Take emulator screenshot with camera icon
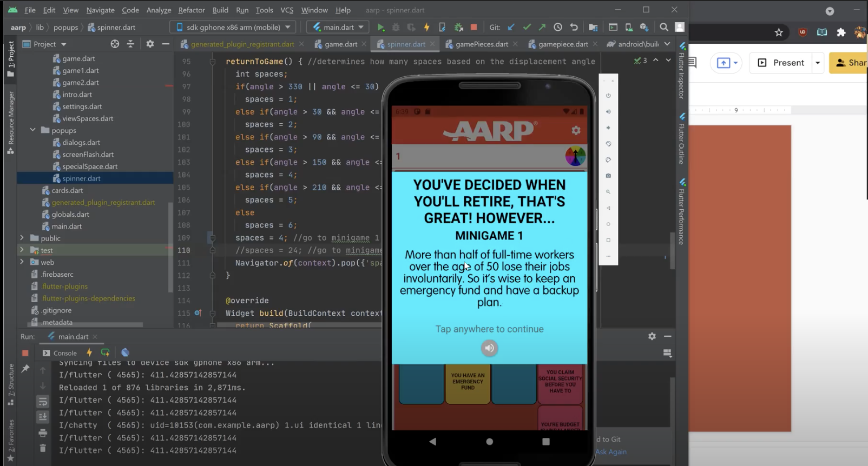Screen dimensions: 868x466 click(608, 176)
